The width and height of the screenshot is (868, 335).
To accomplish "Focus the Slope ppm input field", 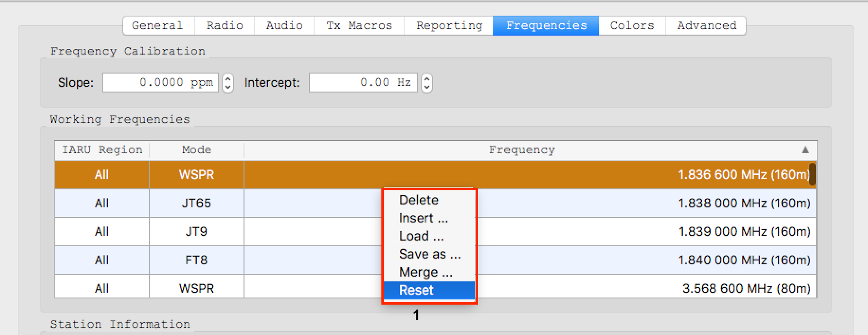I will tap(161, 83).
